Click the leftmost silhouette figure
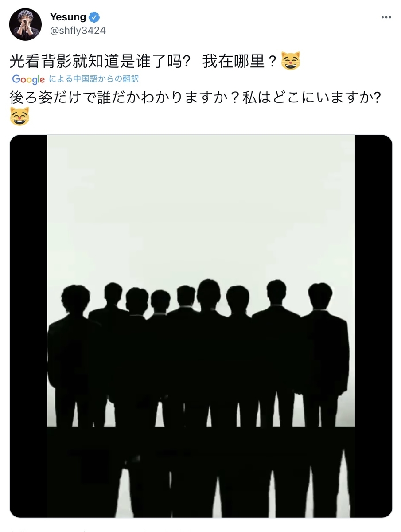The width and height of the screenshot is (401, 532). coord(71,355)
